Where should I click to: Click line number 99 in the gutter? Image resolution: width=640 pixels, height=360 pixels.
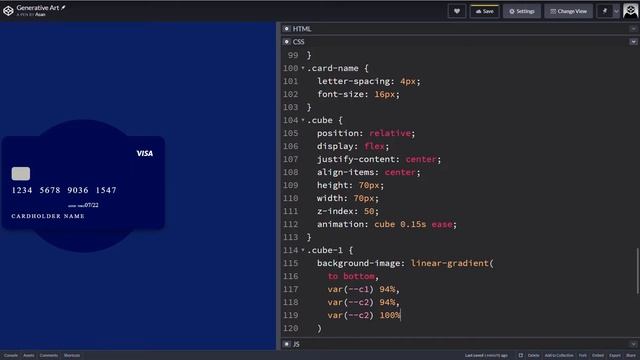tap(293, 55)
